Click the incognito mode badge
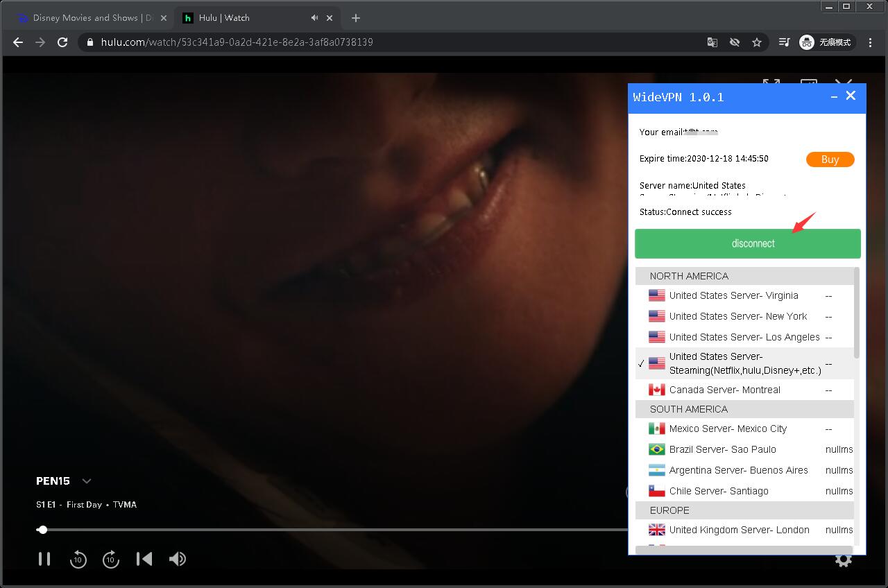The image size is (888, 588). coord(826,42)
